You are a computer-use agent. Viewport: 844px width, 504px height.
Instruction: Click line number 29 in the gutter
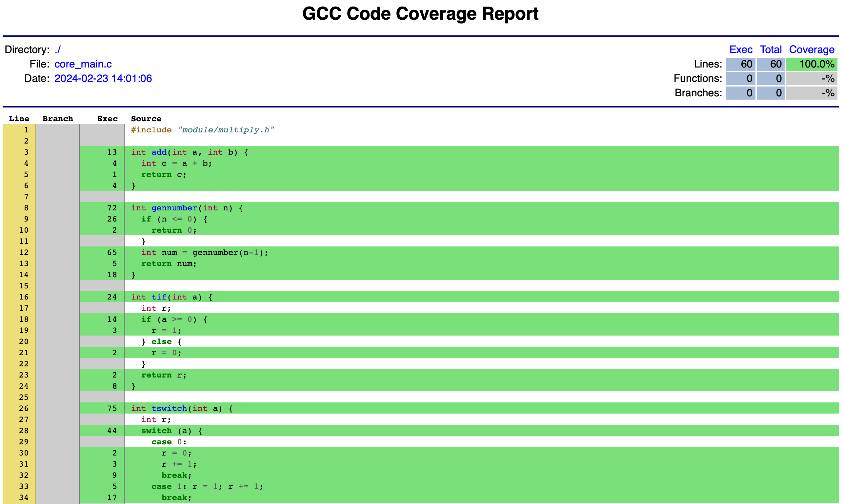click(x=24, y=442)
